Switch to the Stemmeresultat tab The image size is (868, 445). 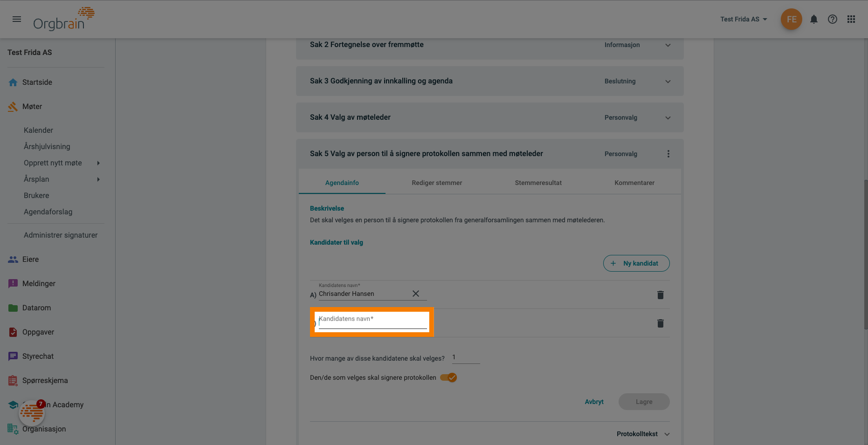[x=538, y=183]
